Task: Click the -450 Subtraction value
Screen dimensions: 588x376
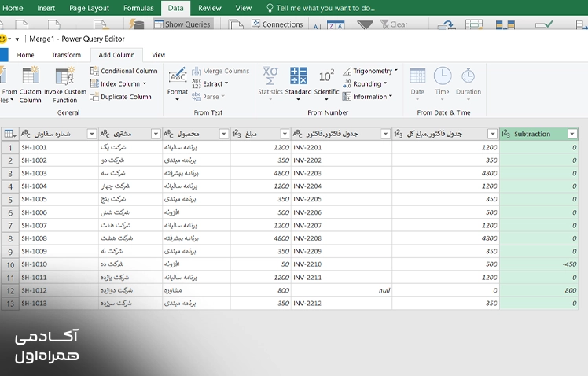Action: click(x=569, y=264)
